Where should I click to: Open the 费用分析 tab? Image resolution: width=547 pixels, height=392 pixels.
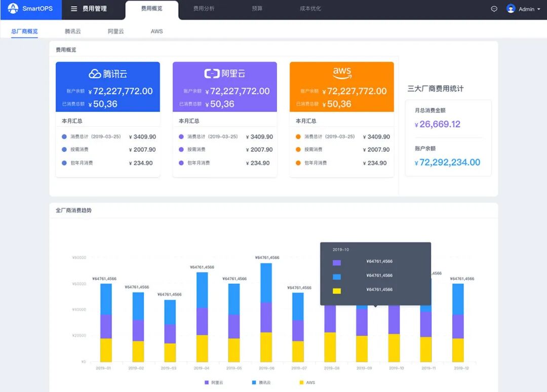click(x=204, y=9)
